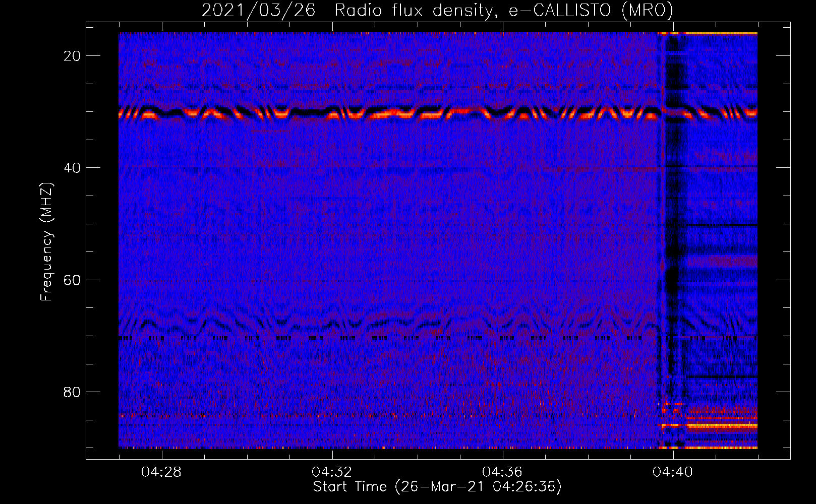Click the 'Start Time (26-Mar-21 04:26:36)' axis label
Image resolution: width=816 pixels, height=504 pixels.
pos(437,487)
